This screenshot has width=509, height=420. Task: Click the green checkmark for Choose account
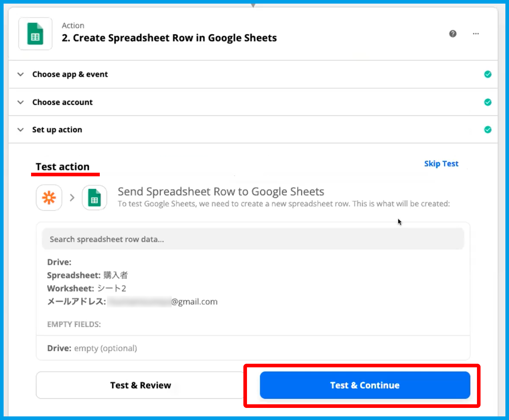(487, 102)
